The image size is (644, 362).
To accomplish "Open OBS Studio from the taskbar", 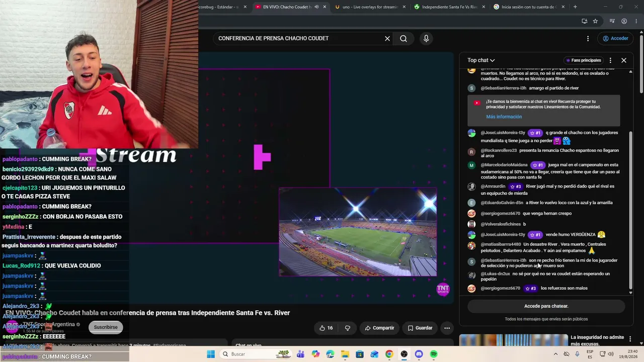I will pos(404,354).
